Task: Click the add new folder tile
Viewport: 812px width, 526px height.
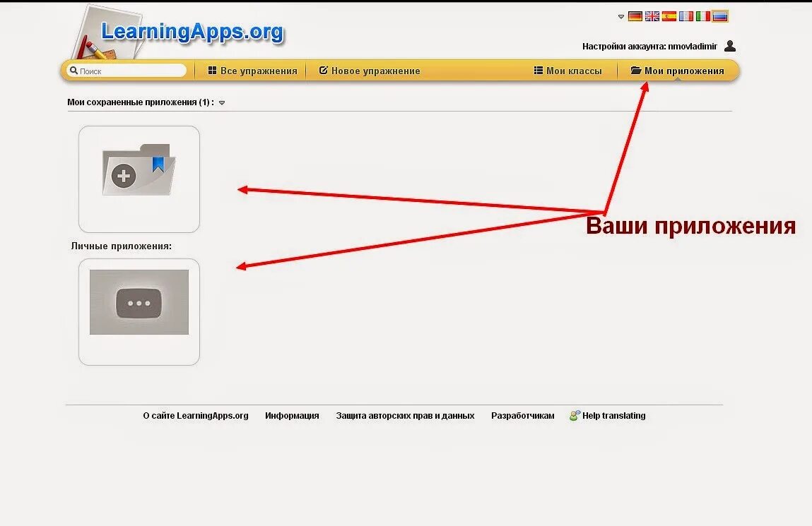Action: coord(139,179)
